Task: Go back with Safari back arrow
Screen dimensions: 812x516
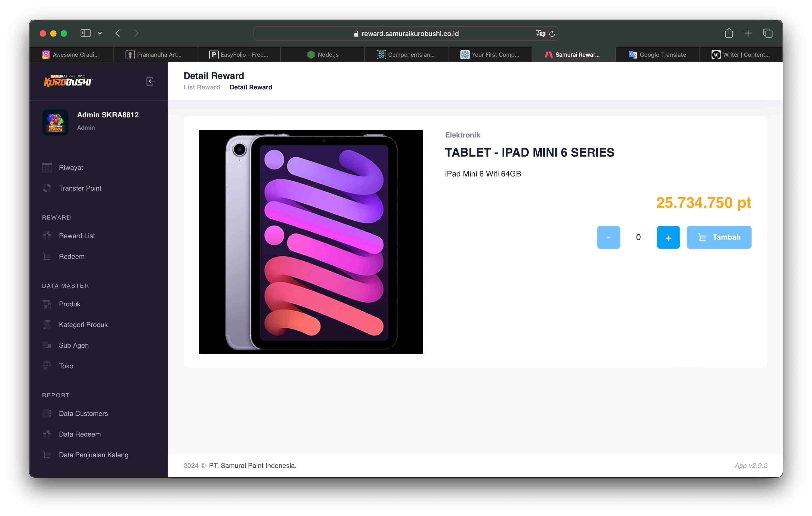Action: click(x=118, y=33)
